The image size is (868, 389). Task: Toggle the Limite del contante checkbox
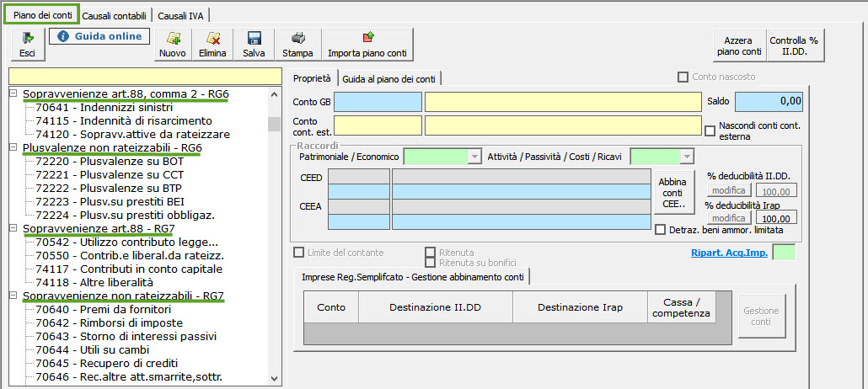coord(299,253)
